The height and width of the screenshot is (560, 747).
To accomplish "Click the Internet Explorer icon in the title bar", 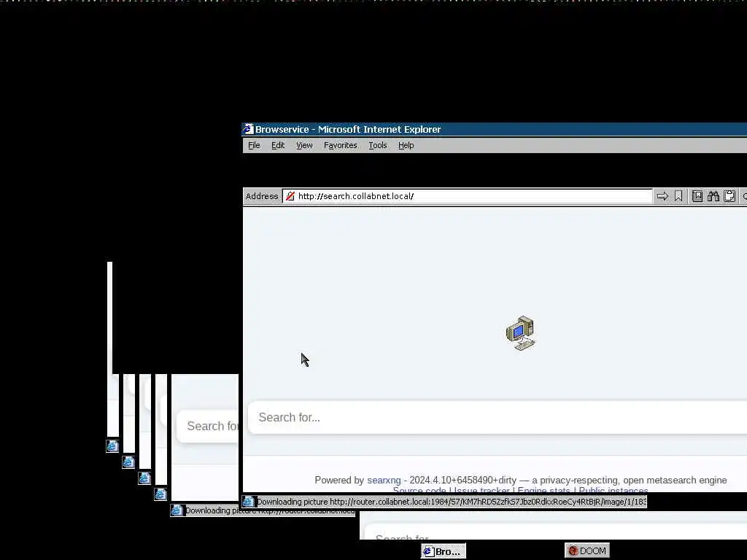I will tap(248, 129).
